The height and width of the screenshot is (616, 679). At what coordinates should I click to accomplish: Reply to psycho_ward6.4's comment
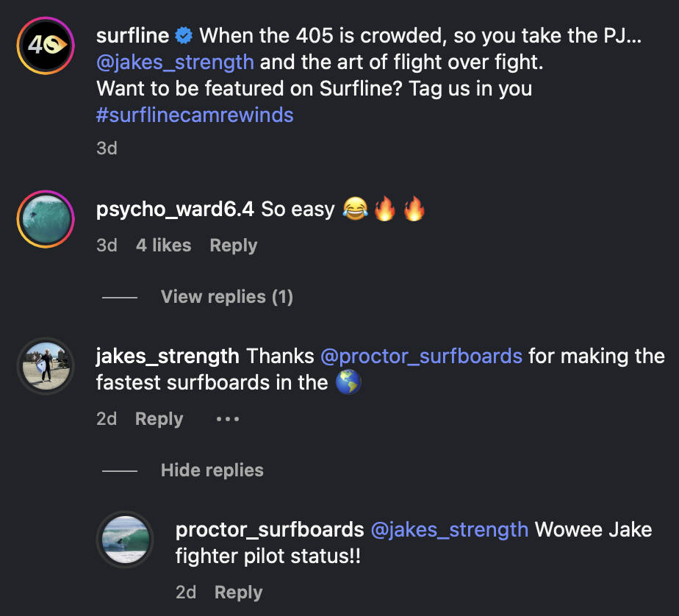233,246
